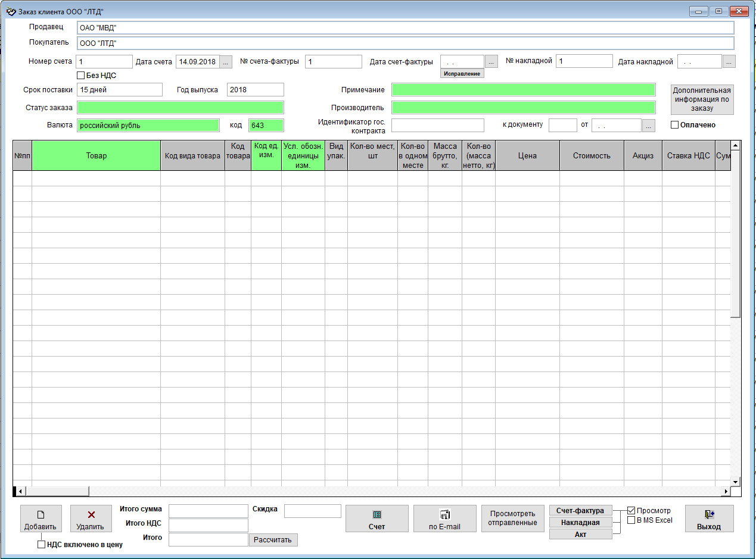Open the Счет-фактура document button
Image resolution: width=756 pixels, height=559 pixels.
580,511
